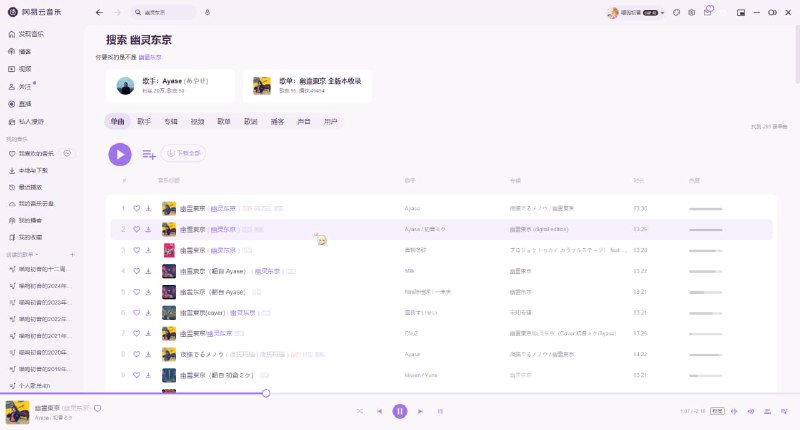Open the settings gear icon

692,12
